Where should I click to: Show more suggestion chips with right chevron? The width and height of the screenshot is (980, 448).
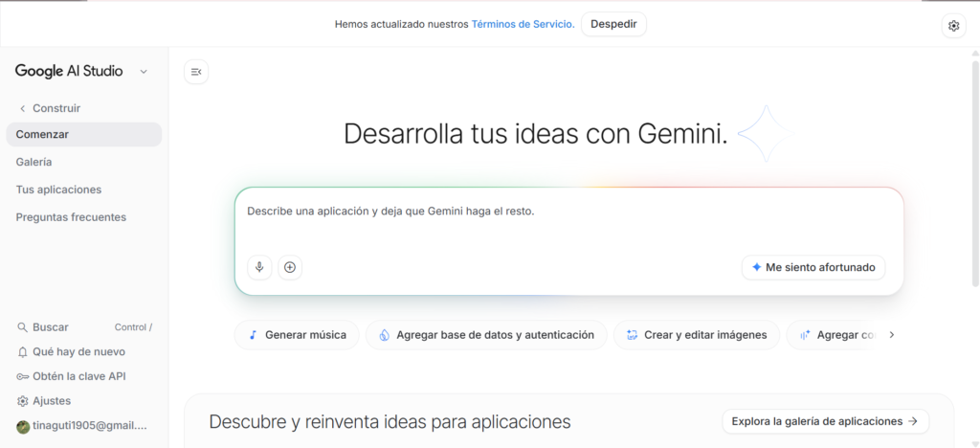[892, 335]
